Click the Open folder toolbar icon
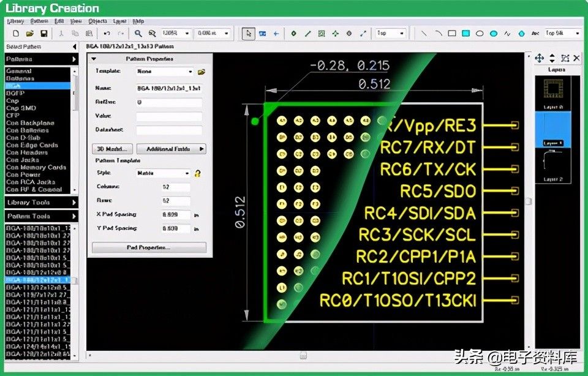Viewport: 588px width, 376px height. pyautogui.click(x=29, y=34)
